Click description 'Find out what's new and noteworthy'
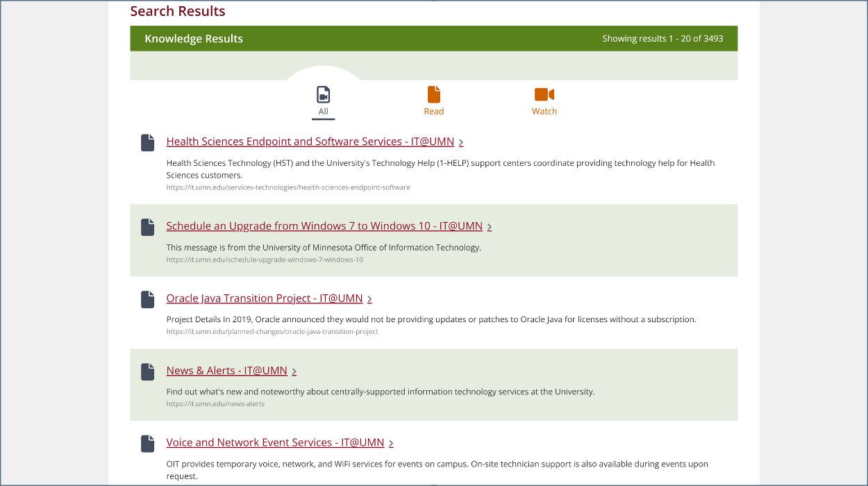Viewport: 868px width, 486px height. point(381,392)
